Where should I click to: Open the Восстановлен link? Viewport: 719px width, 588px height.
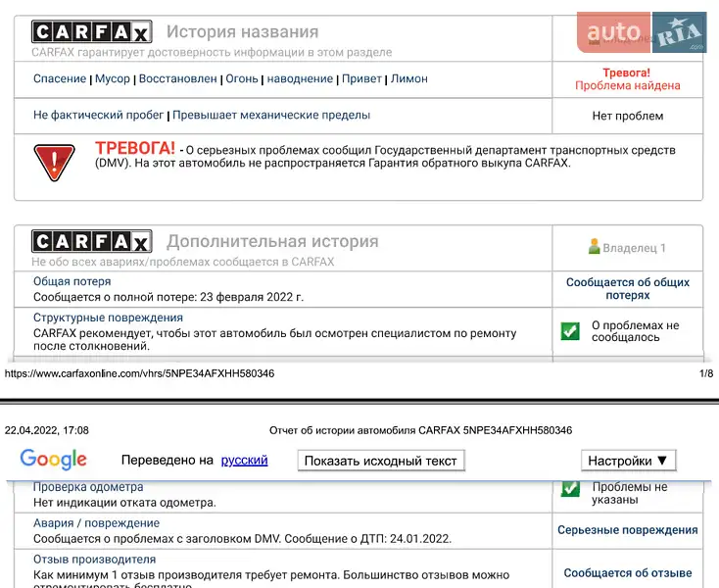[178, 78]
